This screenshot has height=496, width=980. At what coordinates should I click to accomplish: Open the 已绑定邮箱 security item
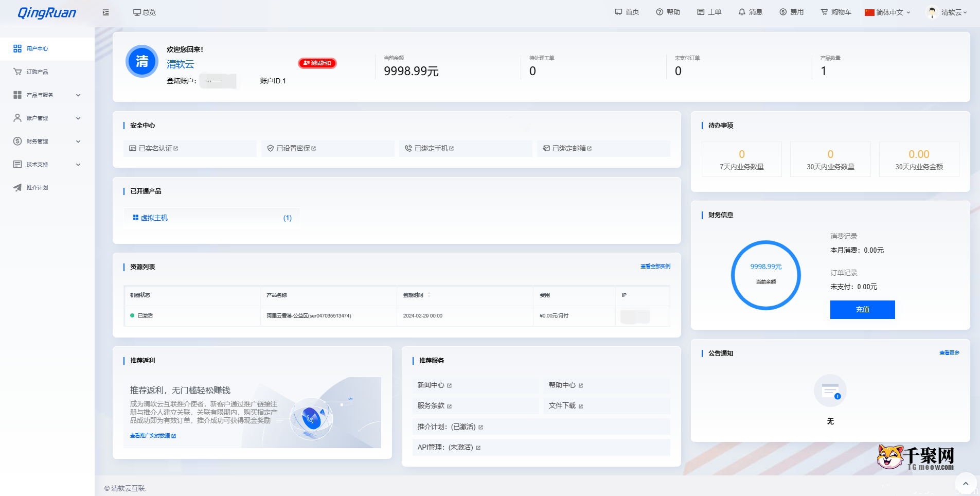pos(603,148)
